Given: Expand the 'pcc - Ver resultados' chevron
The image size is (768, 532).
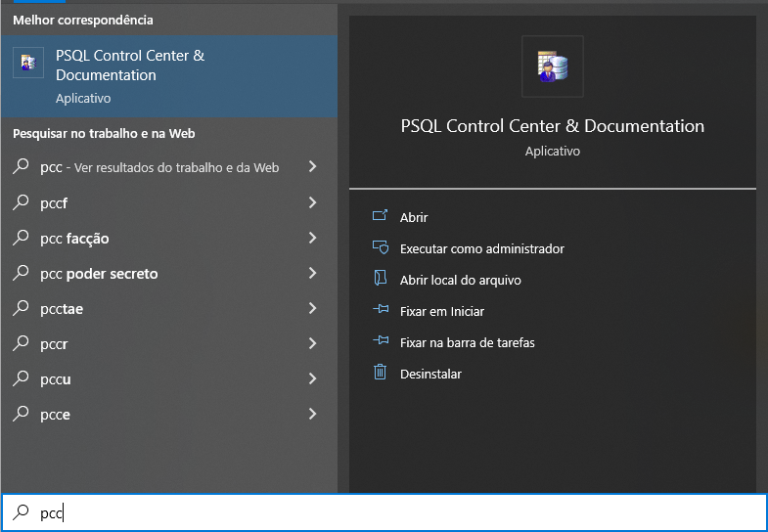Looking at the screenshot, I should (x=312, y=167).
